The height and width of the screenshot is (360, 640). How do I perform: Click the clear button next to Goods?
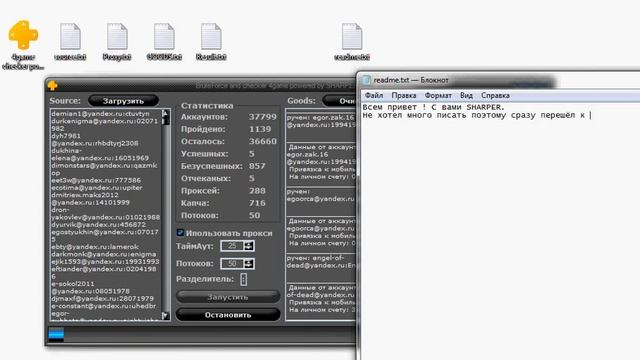(340, 101)
